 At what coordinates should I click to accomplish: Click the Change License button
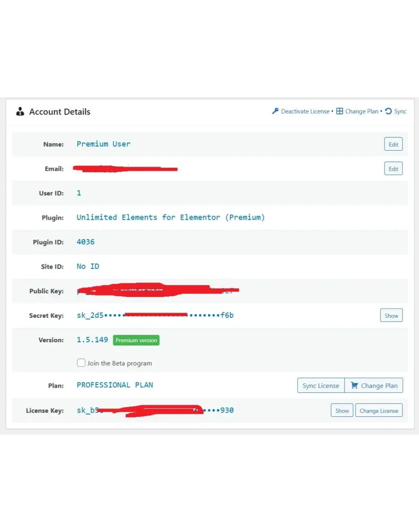coord(378,410)
